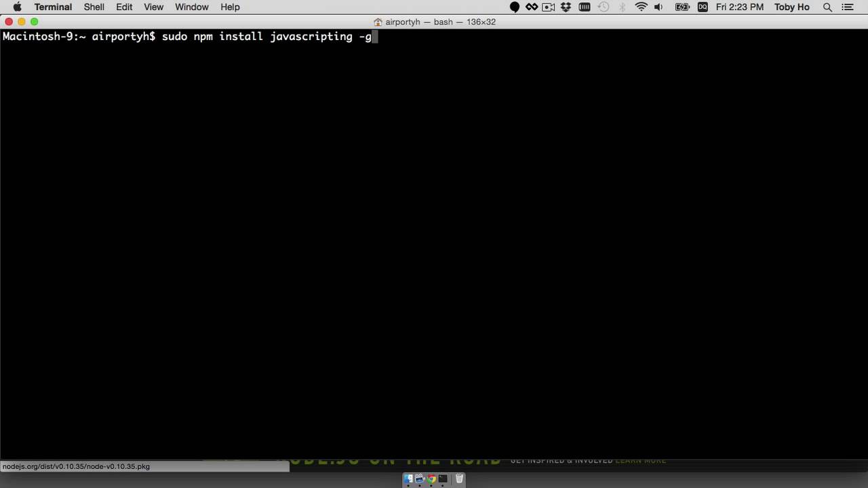Open Terminal from the Dock

click(x=443, y=479)
